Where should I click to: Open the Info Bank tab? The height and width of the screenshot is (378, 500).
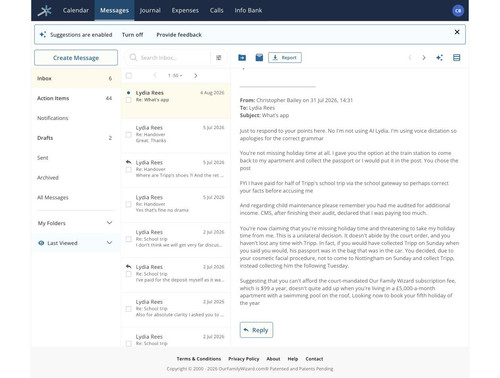pyautogui.click(x=248, y=10)
